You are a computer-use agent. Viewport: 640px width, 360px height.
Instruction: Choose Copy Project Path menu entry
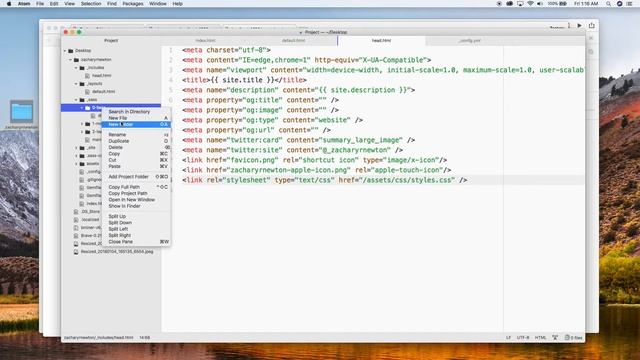(136, 193)
